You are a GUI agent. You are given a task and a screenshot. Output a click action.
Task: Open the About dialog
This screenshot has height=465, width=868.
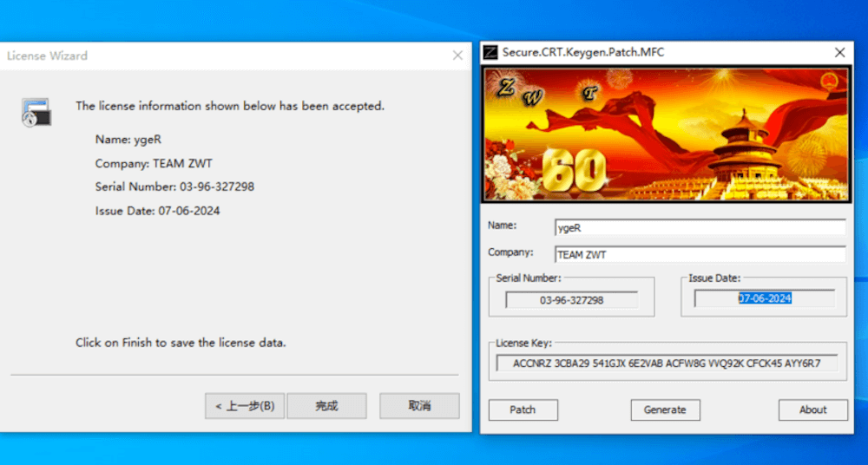[812, 409]
